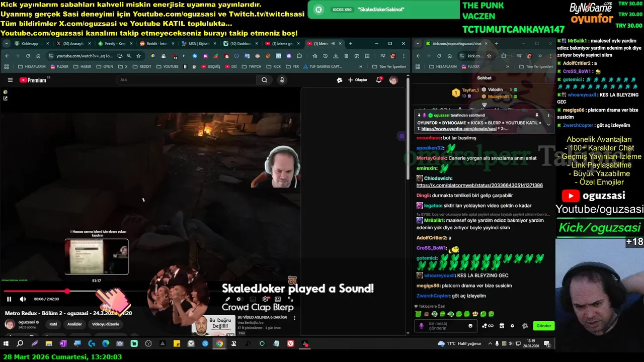Screen dimensions: 644x362
Task: Open options for suggested video three dots
Action: tap(294, 318)
